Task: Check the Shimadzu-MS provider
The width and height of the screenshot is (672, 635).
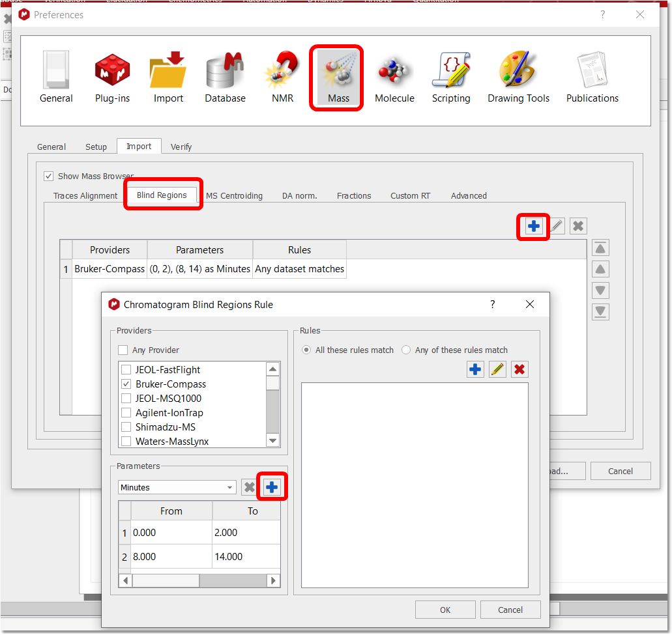Action: tap(126, 427)
